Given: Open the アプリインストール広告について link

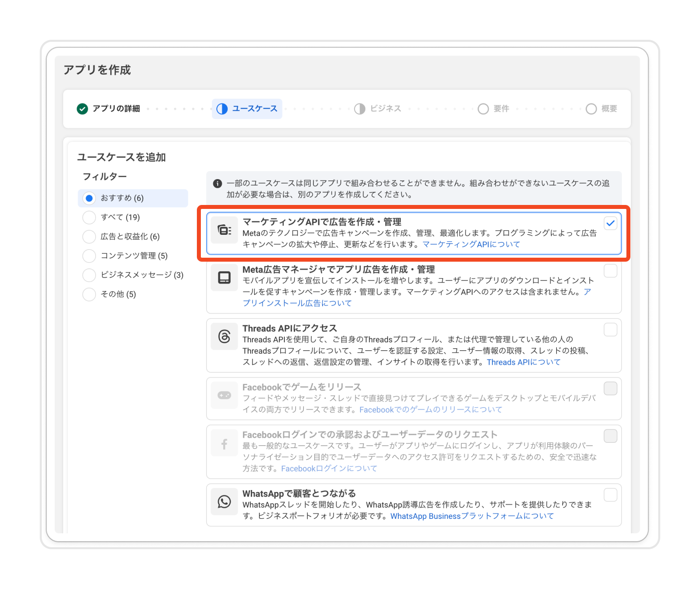Looking at the screenshot, I should [x=297, y=303].
